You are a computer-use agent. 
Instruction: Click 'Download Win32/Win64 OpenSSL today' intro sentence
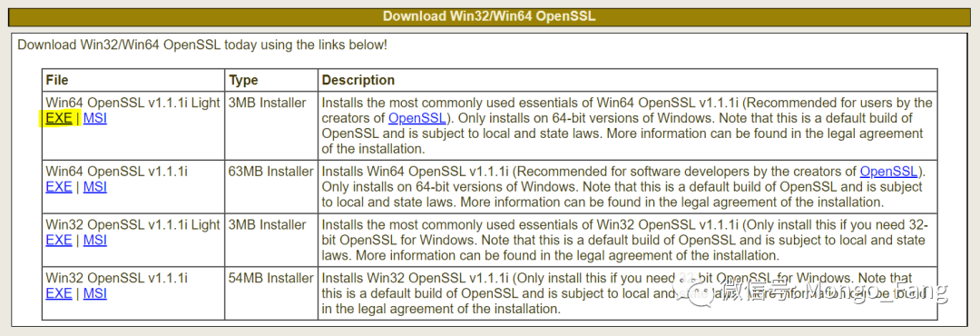[202, 45]
